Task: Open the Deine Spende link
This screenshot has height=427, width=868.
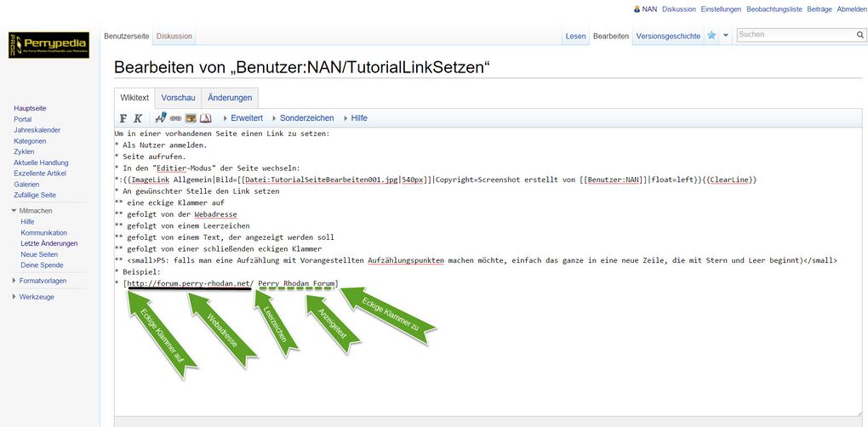Action: [x=42, y=265]
